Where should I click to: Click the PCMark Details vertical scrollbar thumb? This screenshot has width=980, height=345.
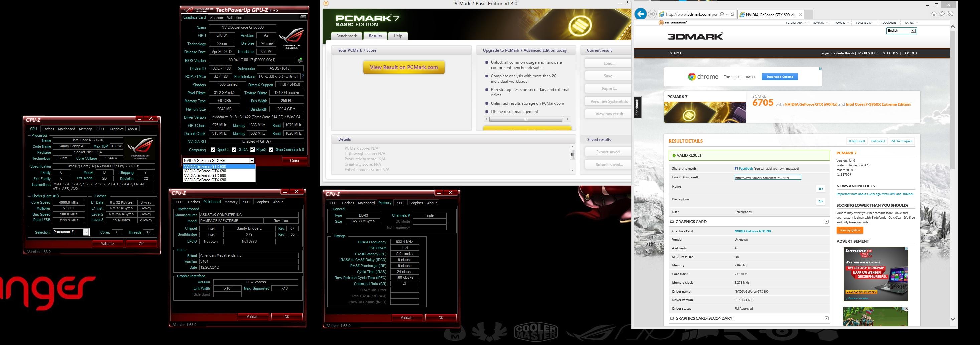(572, 154)
